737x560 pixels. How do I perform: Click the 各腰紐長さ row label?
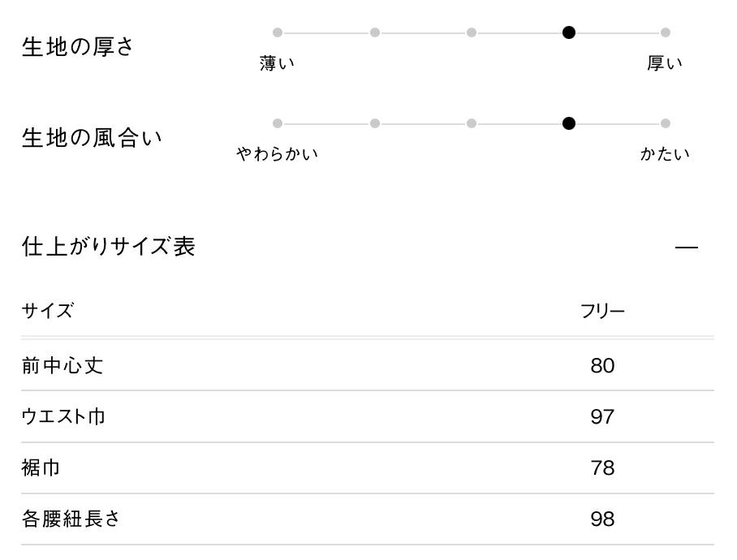pos(71,519)
